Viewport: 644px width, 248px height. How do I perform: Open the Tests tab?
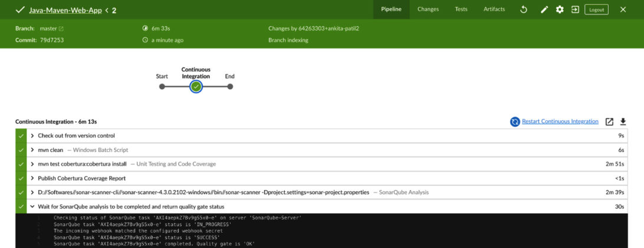pyautogui.click(x=461, y=9)
